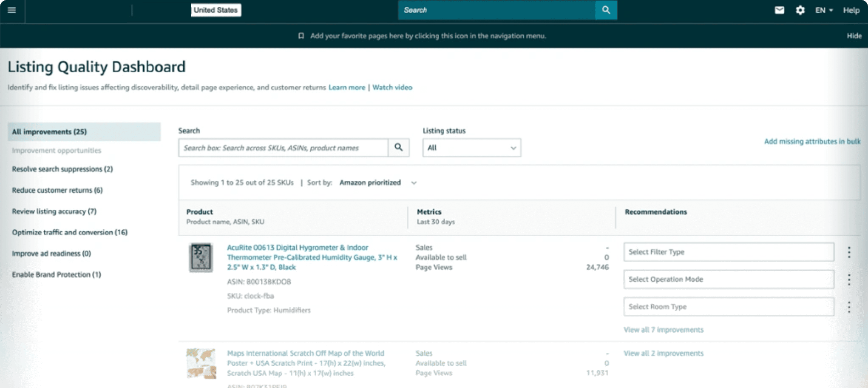Open the hamburger navigation menu
The height and width of the screenshot is (388, 868).
point(12,10)
